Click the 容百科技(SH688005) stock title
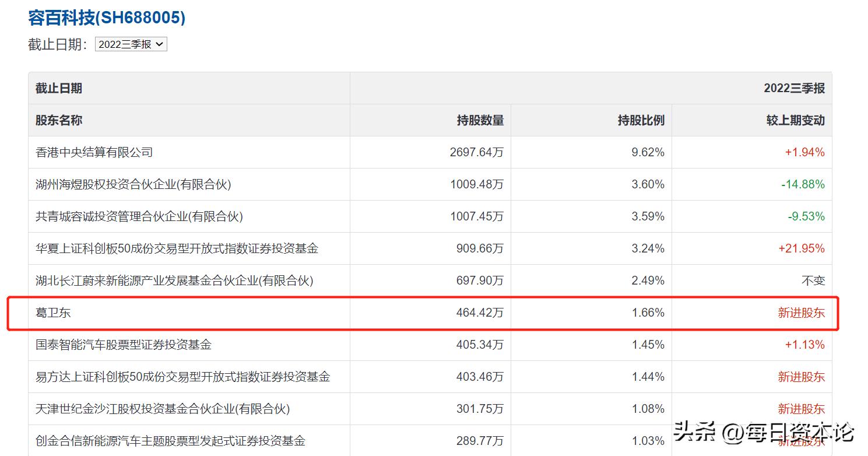The height and width of the screenshot is (456, 868). click(107, 17)
